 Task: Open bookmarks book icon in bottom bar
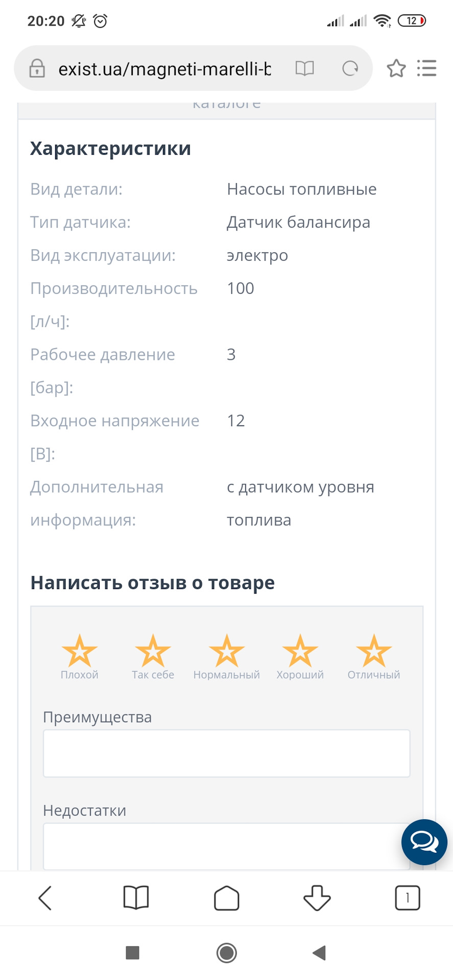pos(136,898)
